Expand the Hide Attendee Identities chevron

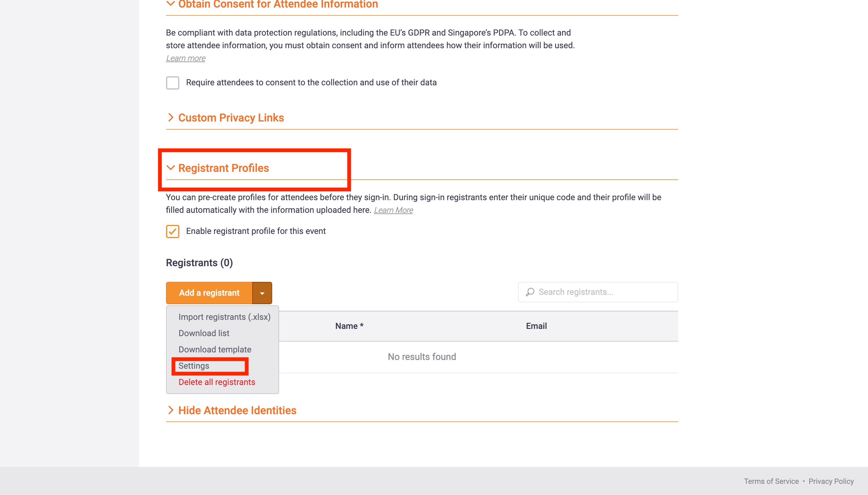[x=171, y=410]
